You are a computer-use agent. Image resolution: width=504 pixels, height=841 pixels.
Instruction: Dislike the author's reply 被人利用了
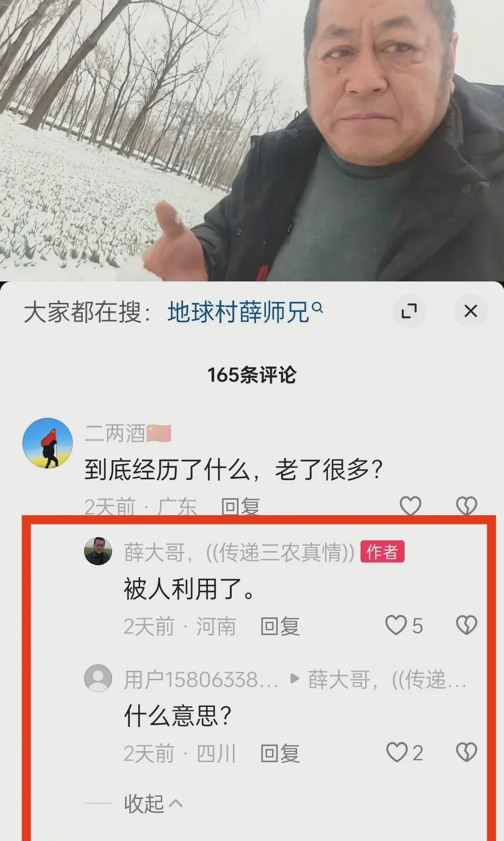pyautogui.click(x=466, y=625)
